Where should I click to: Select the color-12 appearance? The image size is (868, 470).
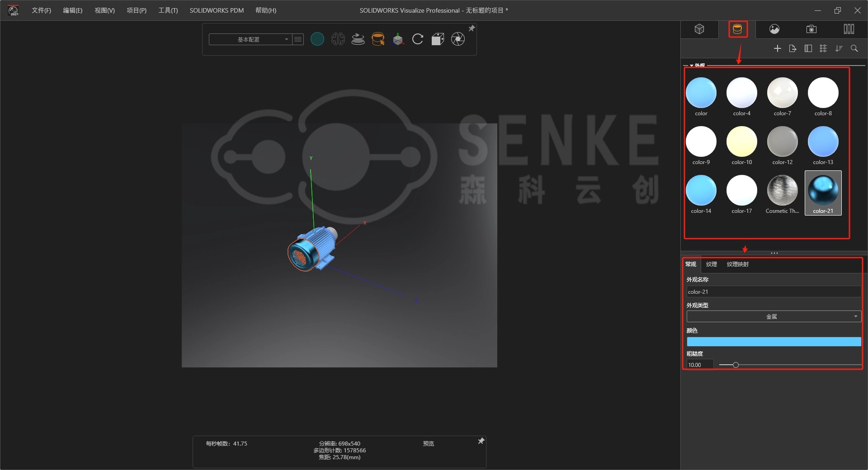point(783,146)
